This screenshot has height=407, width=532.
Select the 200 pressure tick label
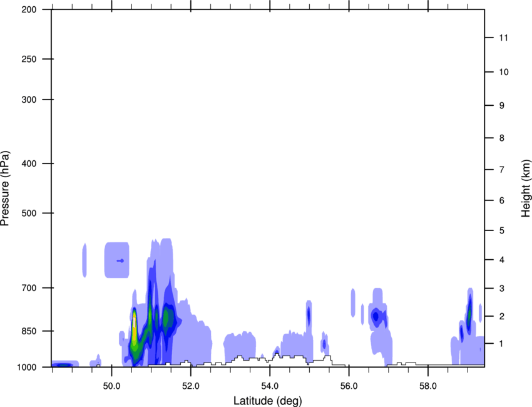click(29, 9)
